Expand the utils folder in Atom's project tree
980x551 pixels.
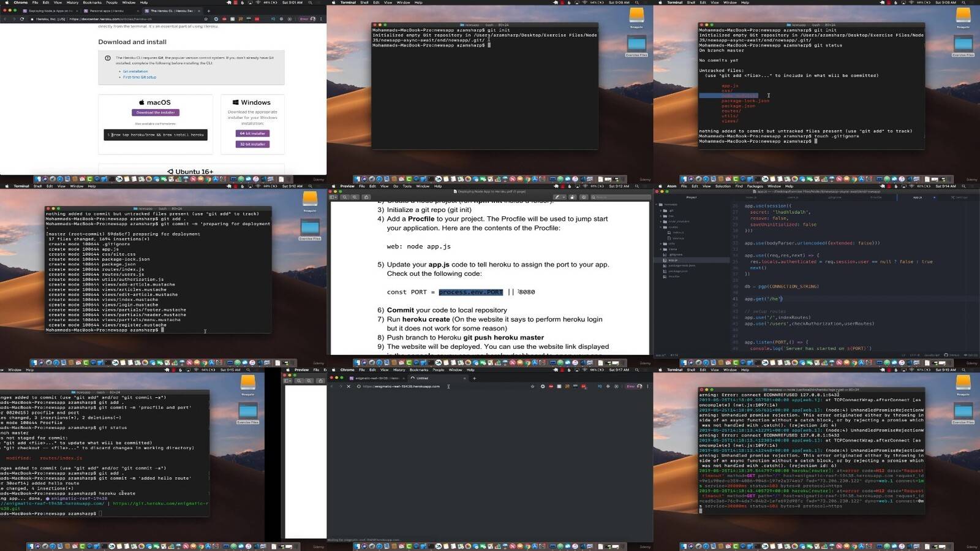(x=660, y=244)
